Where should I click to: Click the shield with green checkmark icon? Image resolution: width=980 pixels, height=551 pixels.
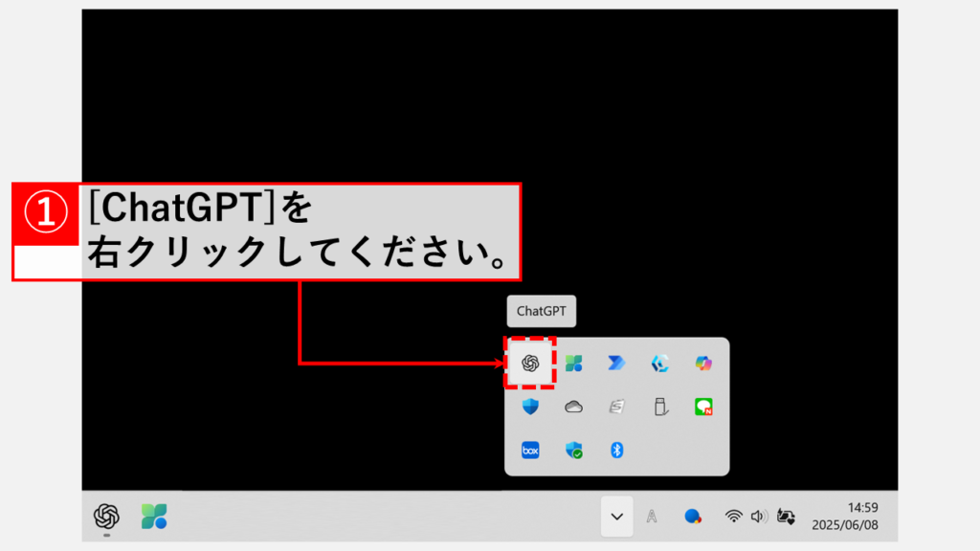(x=573, y=450)
